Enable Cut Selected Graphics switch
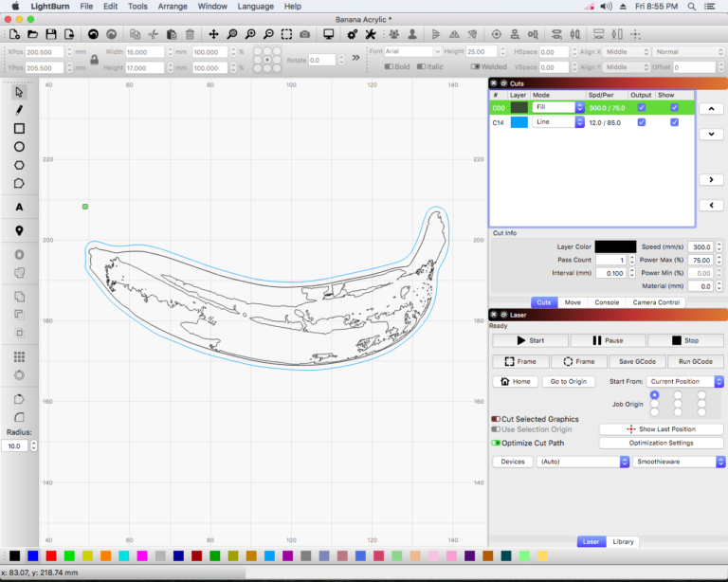This screenshot has width=728, height=582. 496,419
